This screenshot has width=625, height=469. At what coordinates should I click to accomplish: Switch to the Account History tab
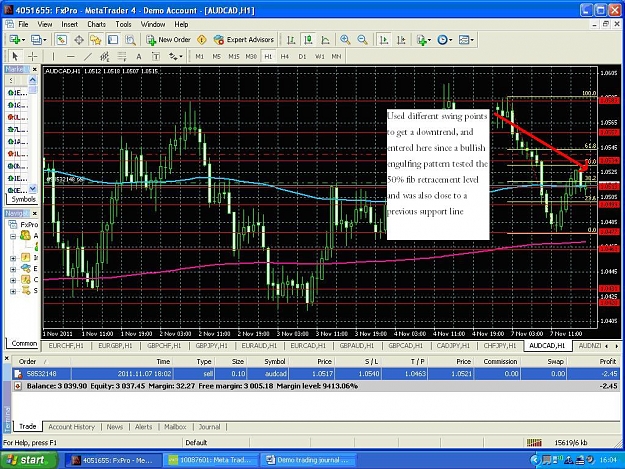[x=72, y=427]
